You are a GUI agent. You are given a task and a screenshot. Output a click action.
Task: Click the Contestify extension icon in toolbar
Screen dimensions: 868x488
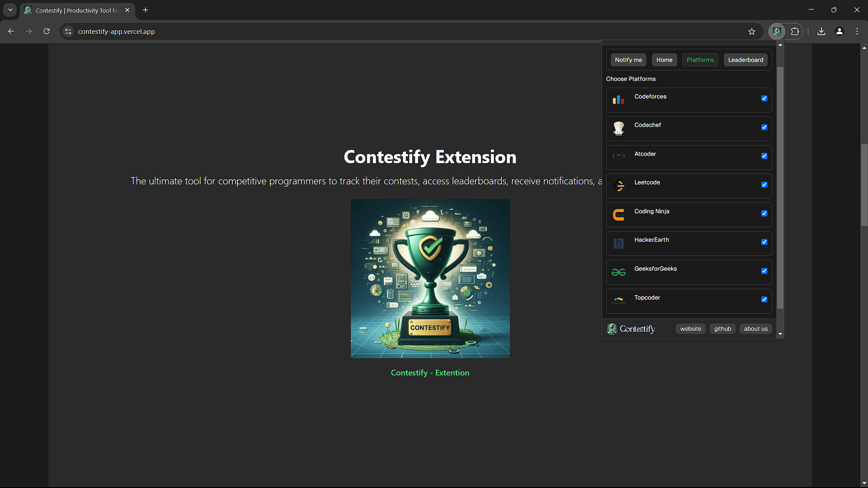coord(777,32)
